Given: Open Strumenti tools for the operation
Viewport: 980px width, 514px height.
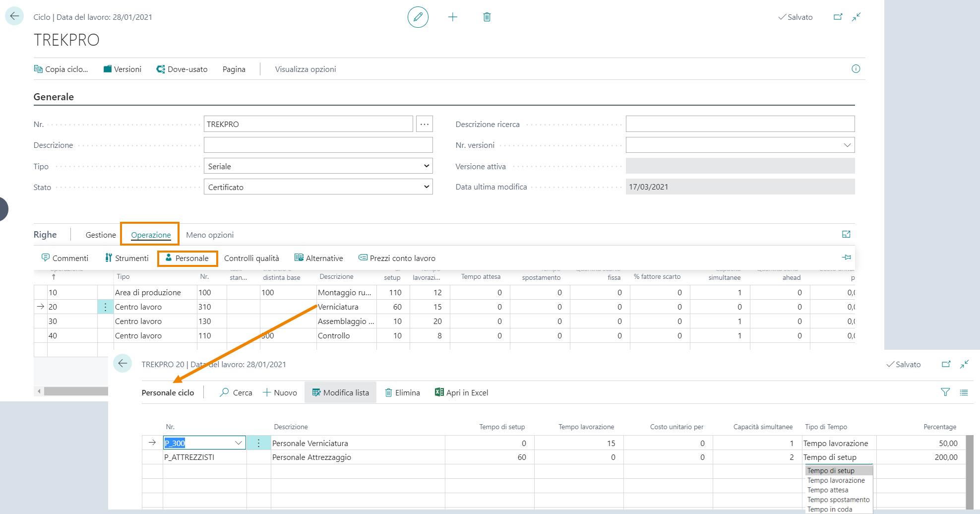Looking at the screenshot, I should pyautogui.click(x=126, y=258).
